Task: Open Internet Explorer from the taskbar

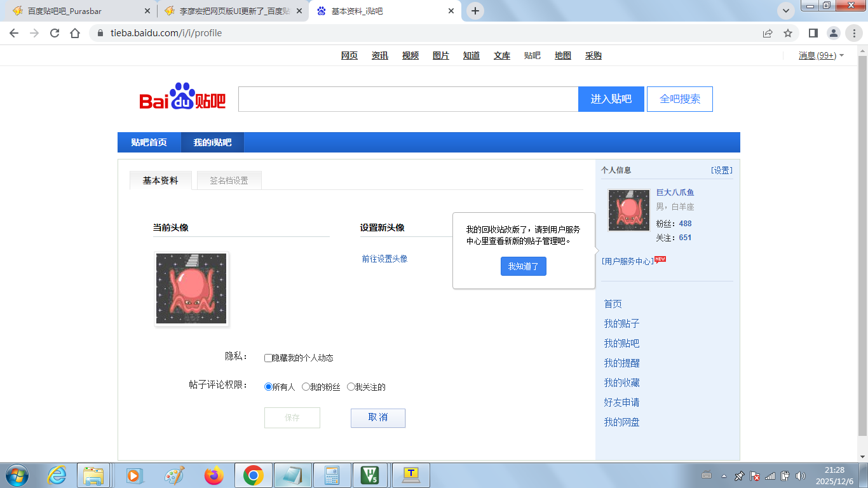Action: point(57,475)
